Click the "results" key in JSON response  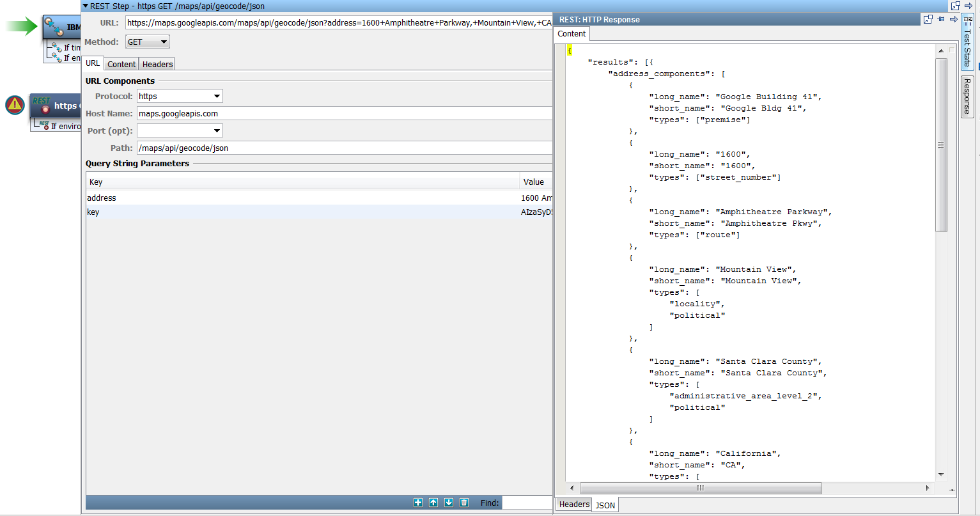[x=611, y=62]
